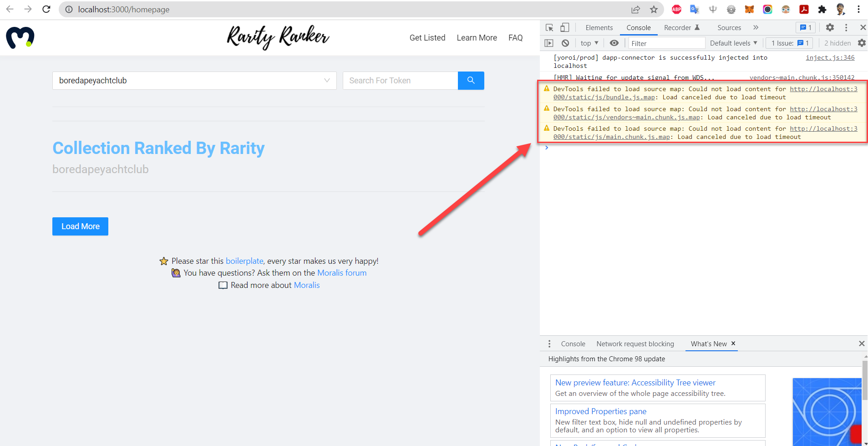Open the Default levels dropdown
Image resolution: width=868 pixels, height=446 pixels.
[x=734, y=43]
